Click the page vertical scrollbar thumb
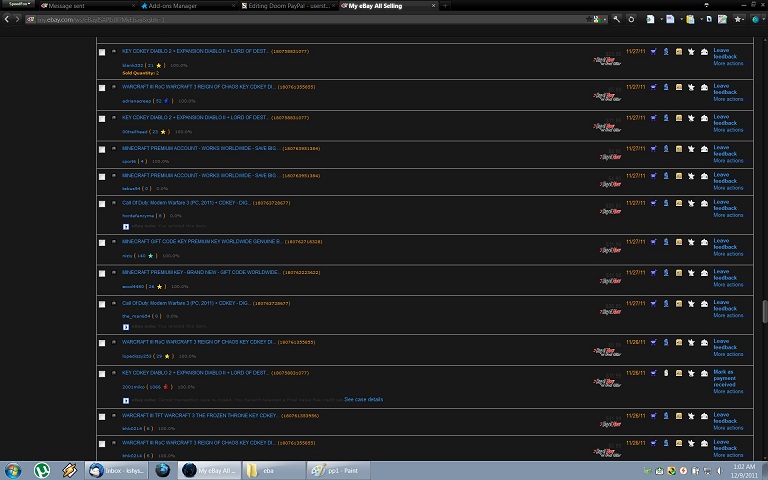Screen dimensions: 768x480 tap(765, 312)
